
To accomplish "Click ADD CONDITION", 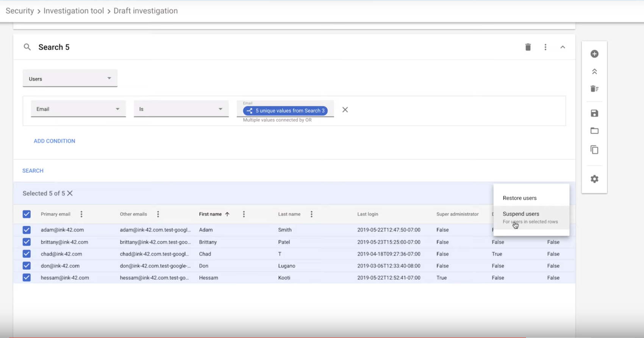I will click(55, 141).
